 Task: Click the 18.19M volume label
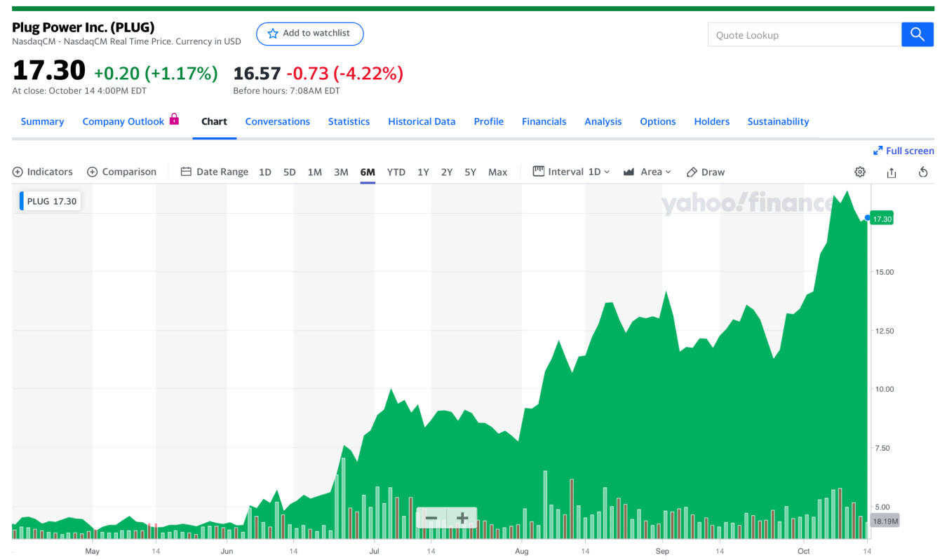click(885, 521)
